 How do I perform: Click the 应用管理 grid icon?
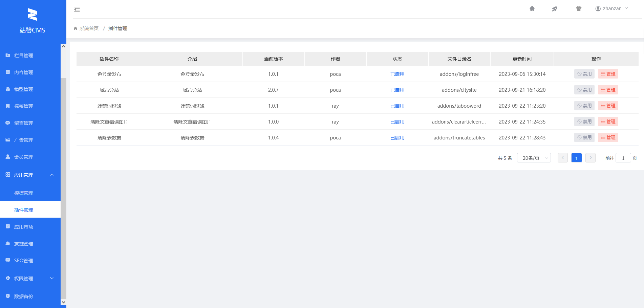pyautogui.click(x=8, y=175)
